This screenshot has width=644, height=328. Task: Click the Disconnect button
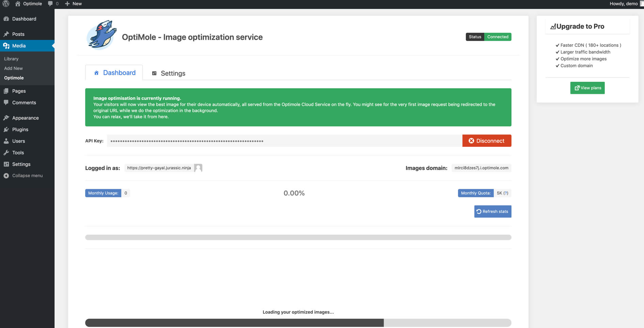click(x=487, y=141)
